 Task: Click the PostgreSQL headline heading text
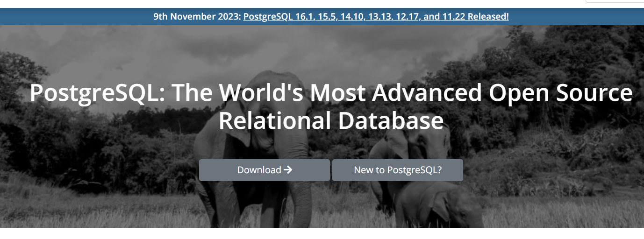pos(331,106)
